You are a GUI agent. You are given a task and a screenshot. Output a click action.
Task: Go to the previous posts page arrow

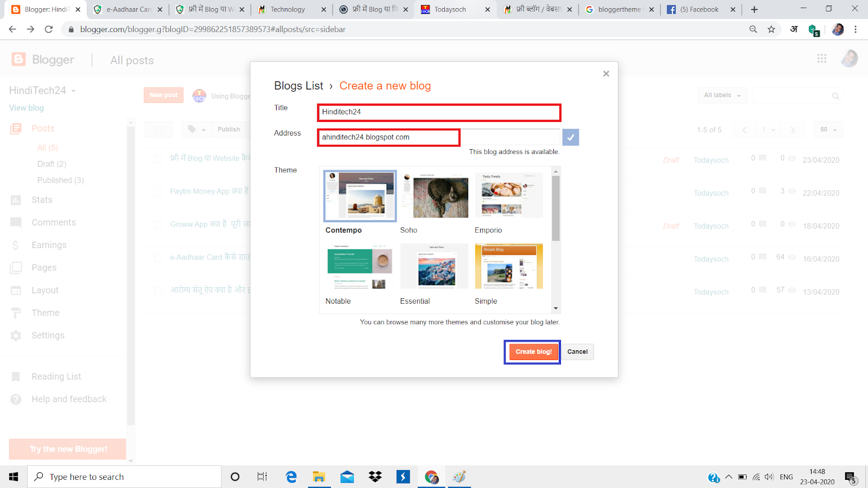tap(744, 130)
